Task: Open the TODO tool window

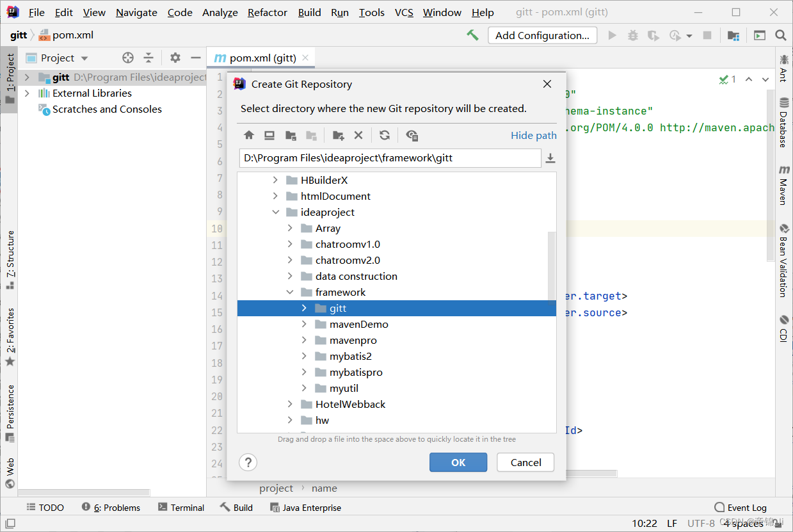Action: 45,508
